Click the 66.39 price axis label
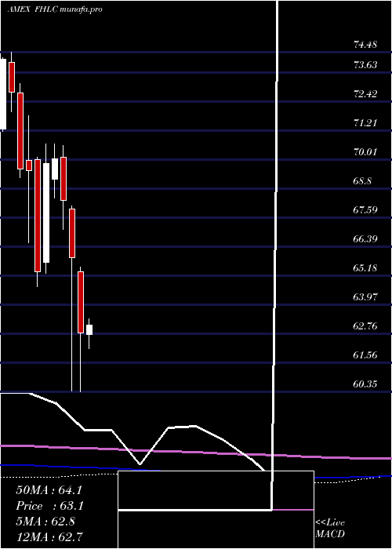The image size is (392, 549). [365, 239]
